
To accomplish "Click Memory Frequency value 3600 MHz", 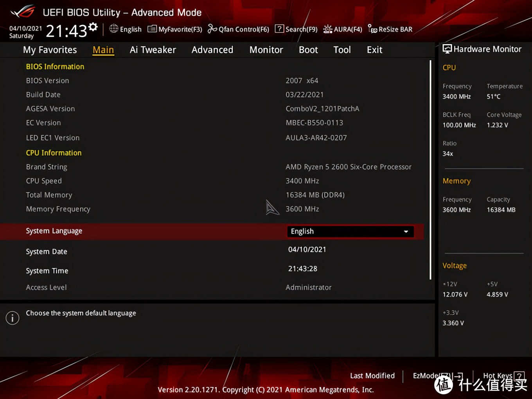I will point(302,209).
